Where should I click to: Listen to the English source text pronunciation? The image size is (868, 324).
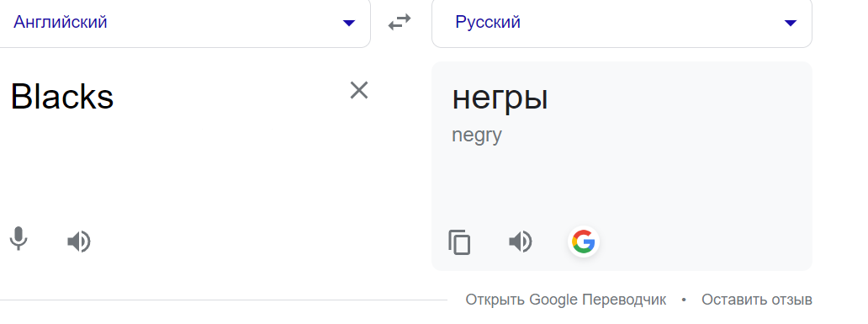tap(78, 242)
